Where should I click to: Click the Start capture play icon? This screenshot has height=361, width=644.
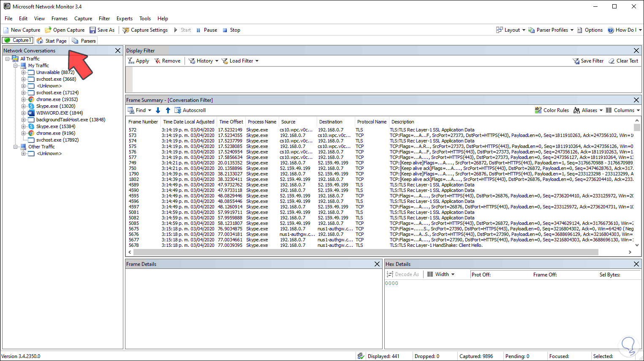click(x=176, y=30)
